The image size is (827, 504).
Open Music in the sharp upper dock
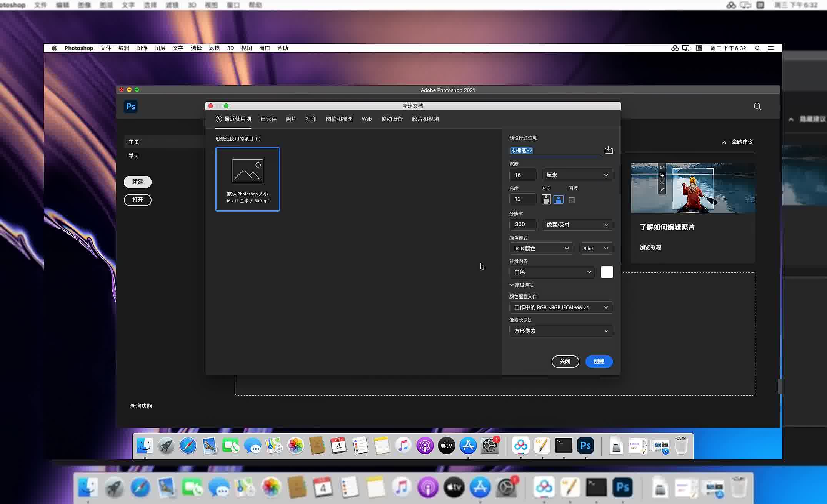click(403, 446)
